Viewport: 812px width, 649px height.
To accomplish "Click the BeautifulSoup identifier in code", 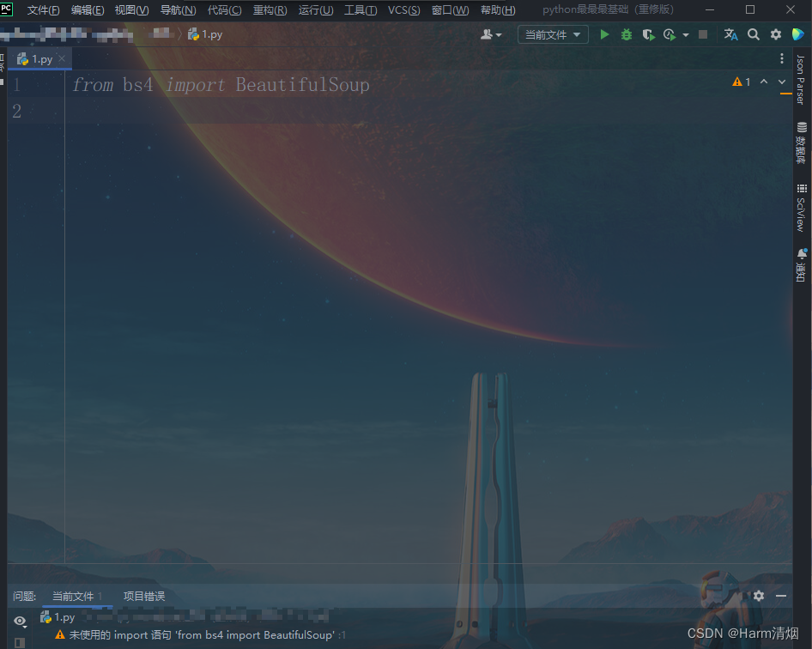I will coord(302,84).
